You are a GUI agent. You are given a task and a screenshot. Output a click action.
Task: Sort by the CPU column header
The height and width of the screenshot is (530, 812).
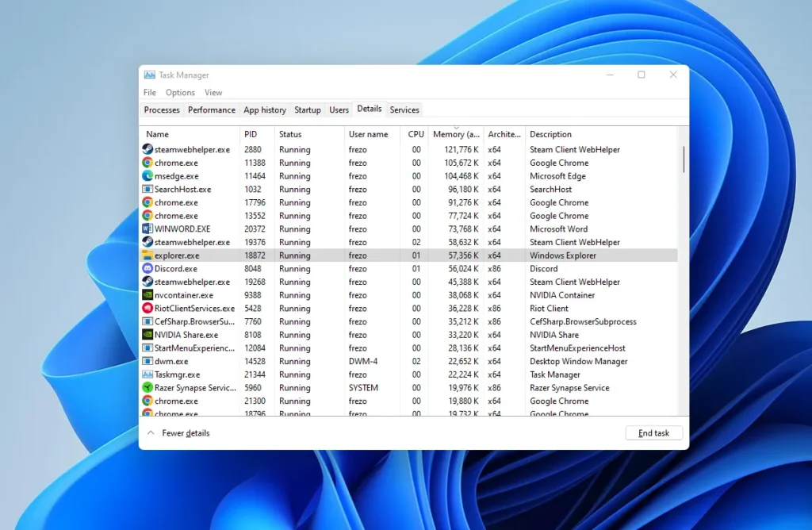tap(414, 134)
